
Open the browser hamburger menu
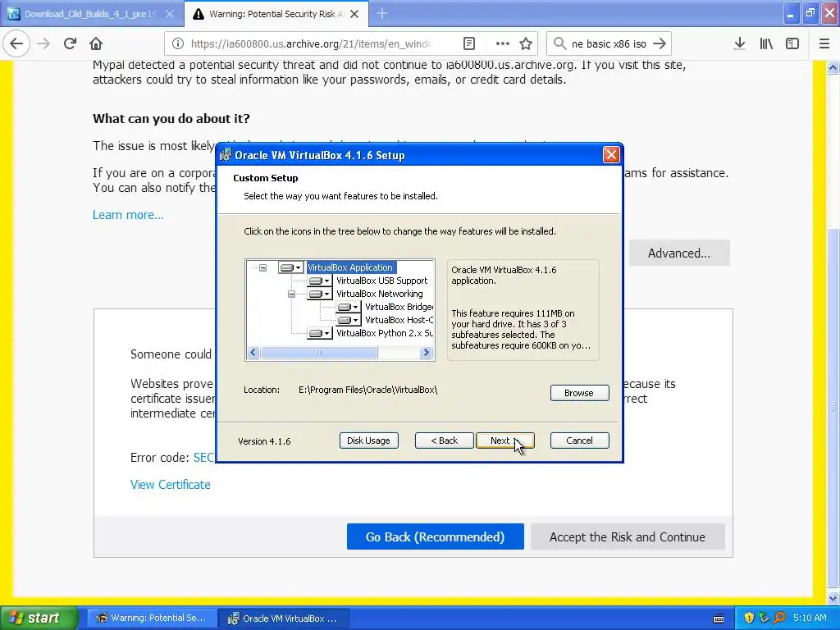[824, 43]
